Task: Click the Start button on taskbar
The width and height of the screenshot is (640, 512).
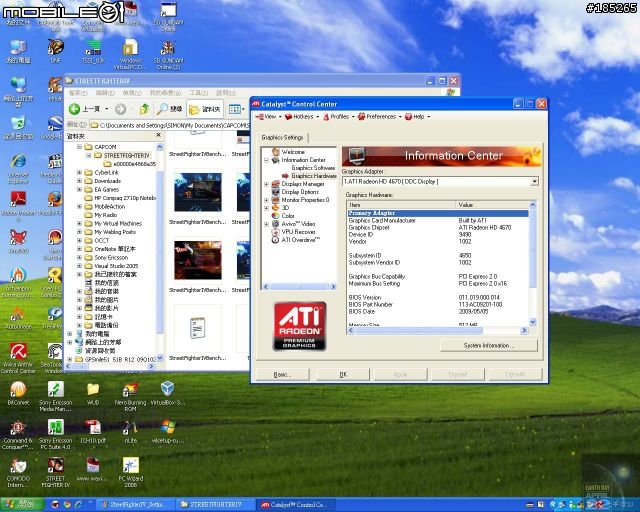Action: click(21, 505)
